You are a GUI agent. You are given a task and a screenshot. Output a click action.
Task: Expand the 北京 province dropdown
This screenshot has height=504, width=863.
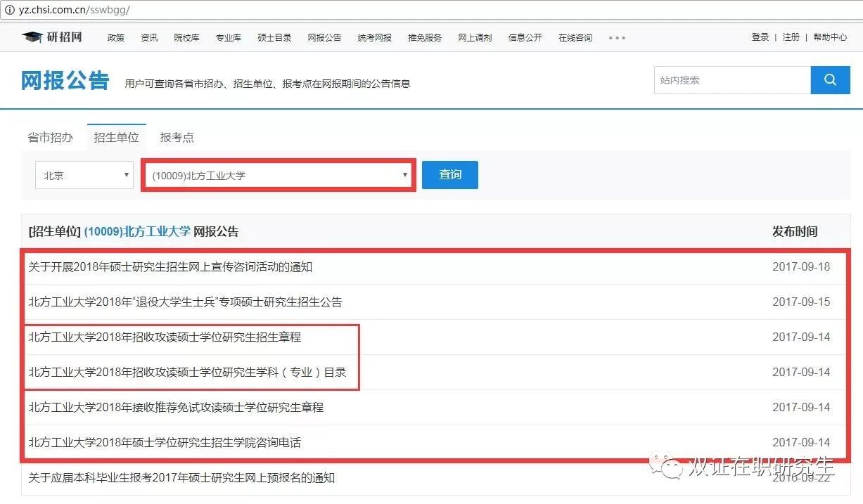coord(84,175)
